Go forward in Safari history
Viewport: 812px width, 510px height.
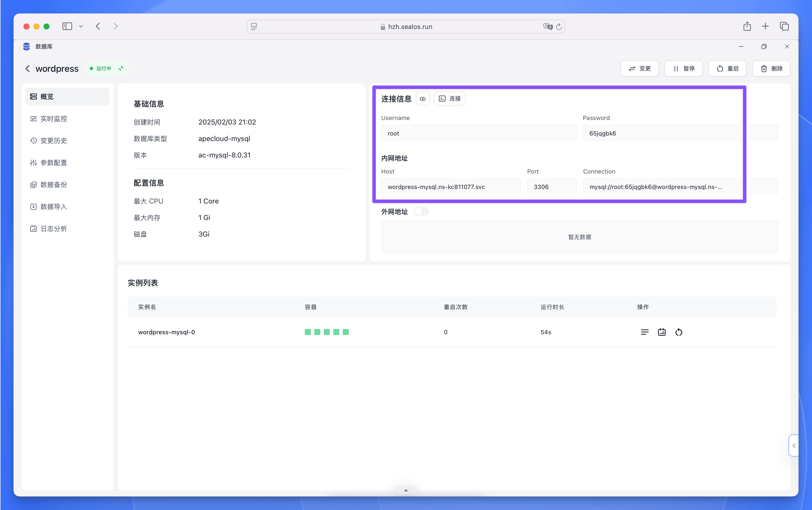116,26
